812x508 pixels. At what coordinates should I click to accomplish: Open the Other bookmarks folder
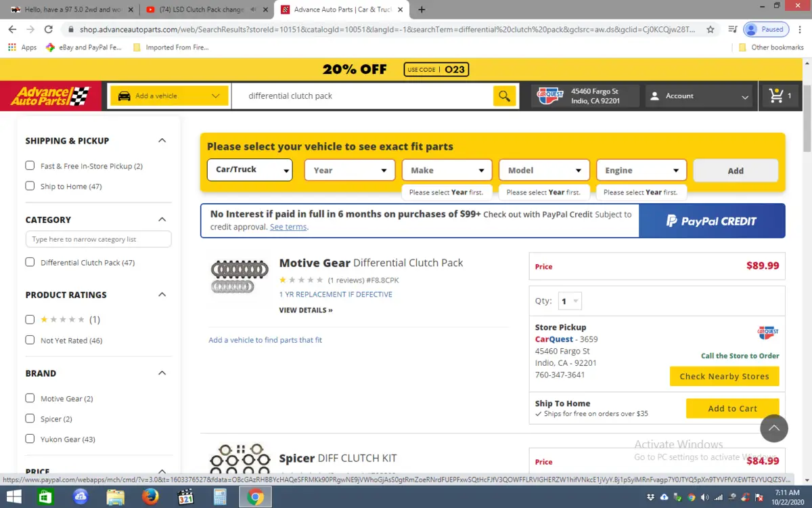tap(771, 47)
